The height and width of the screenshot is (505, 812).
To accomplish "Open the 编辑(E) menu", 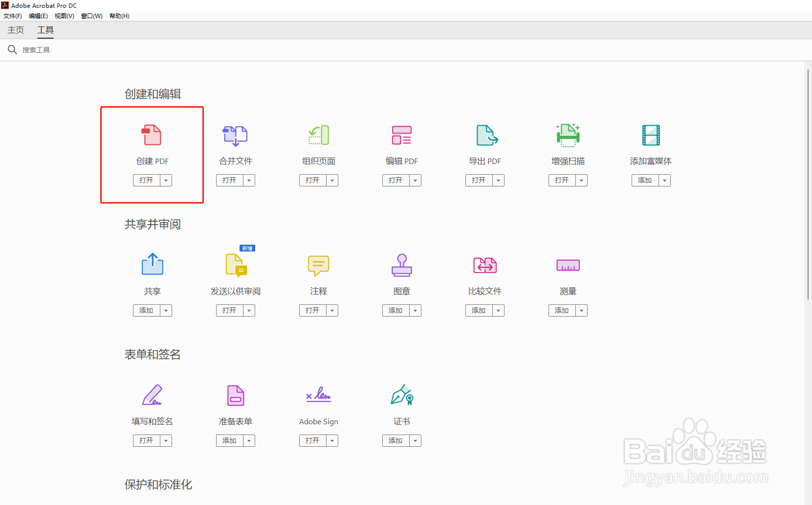I will click(x=38, y=16).
